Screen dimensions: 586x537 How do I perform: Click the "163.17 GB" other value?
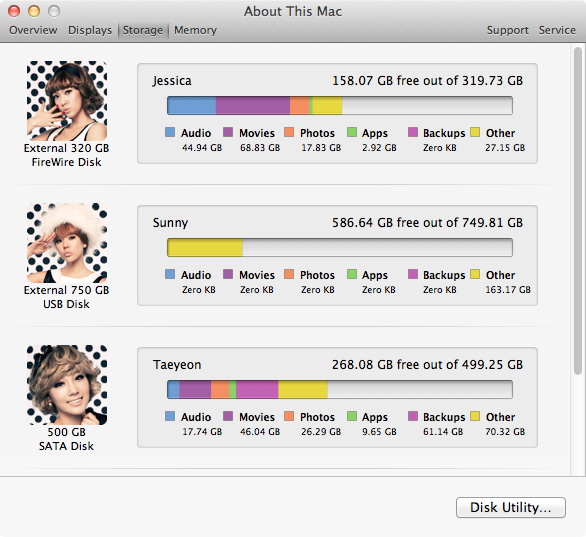tap(508, 290)
